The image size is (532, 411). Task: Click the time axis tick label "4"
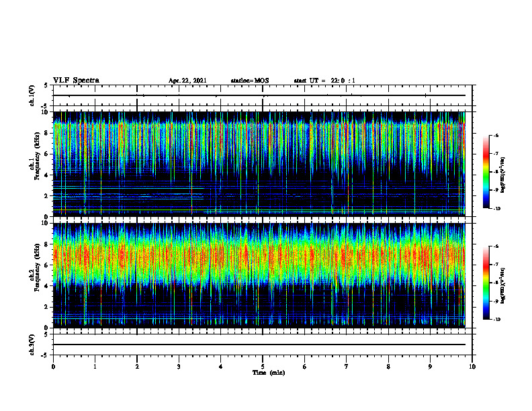tap(221, 367)
